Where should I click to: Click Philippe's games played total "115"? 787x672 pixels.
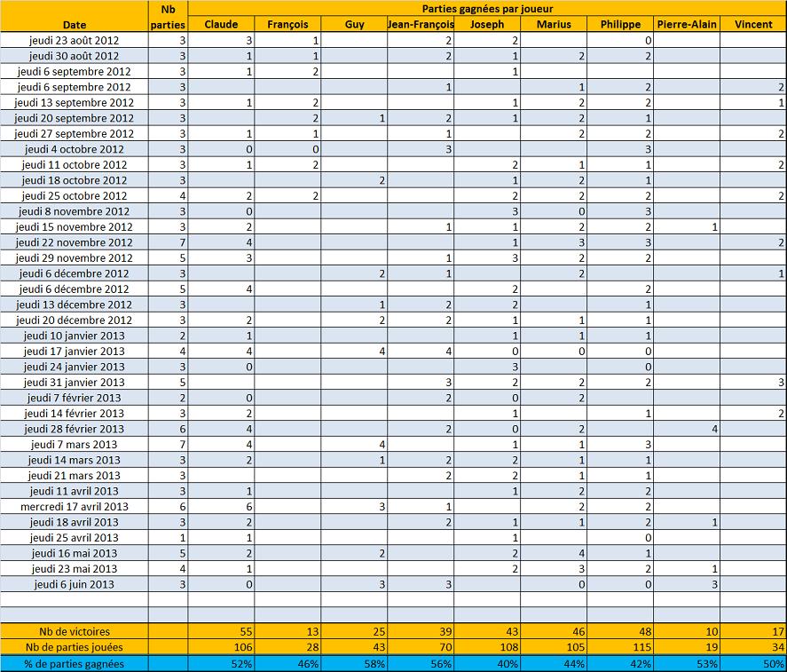(620, 647)
